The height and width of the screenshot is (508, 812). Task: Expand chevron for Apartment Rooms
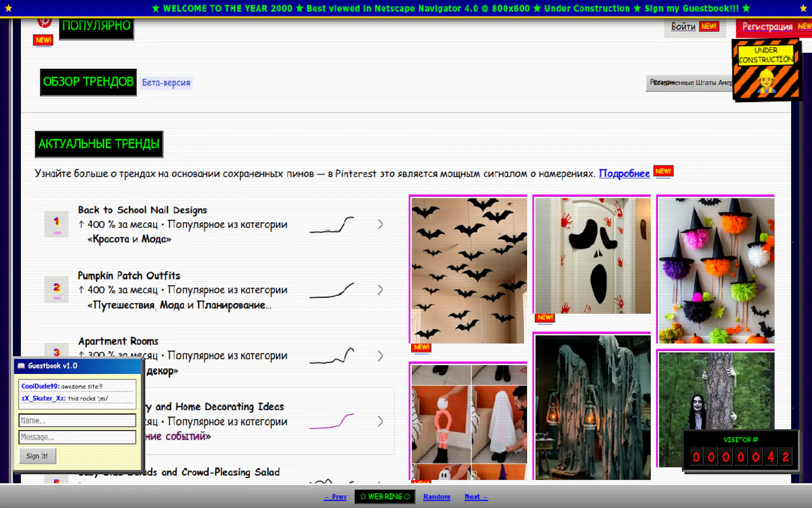point(380,356)
